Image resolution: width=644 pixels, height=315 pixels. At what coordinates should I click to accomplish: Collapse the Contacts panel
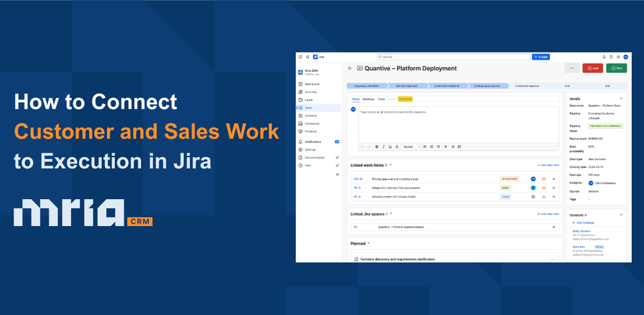coord(621,215)
